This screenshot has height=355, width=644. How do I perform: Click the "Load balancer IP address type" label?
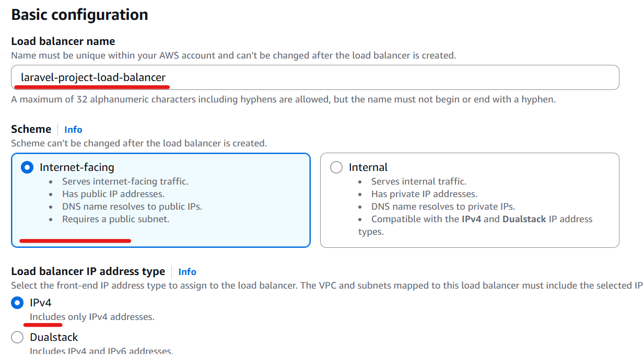88,271
